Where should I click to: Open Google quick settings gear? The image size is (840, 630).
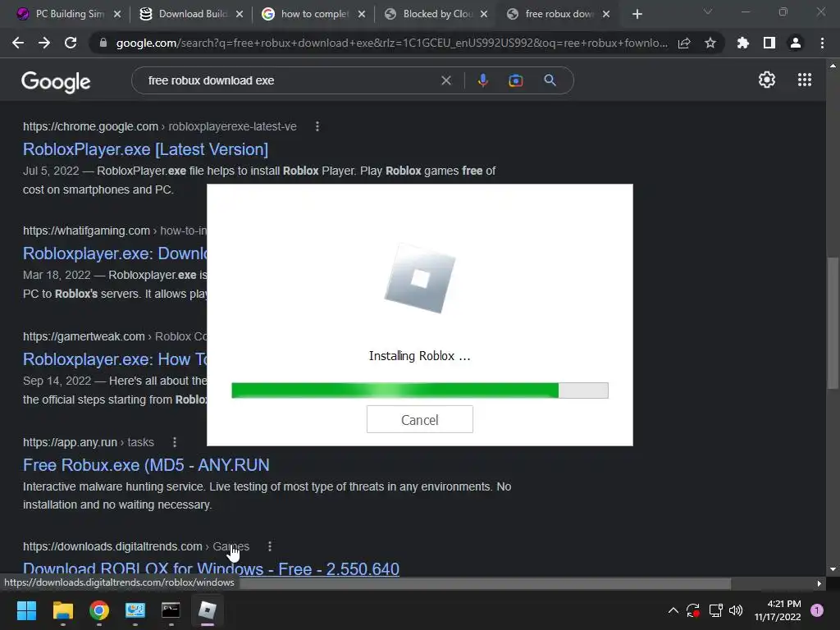click(767, 80)
